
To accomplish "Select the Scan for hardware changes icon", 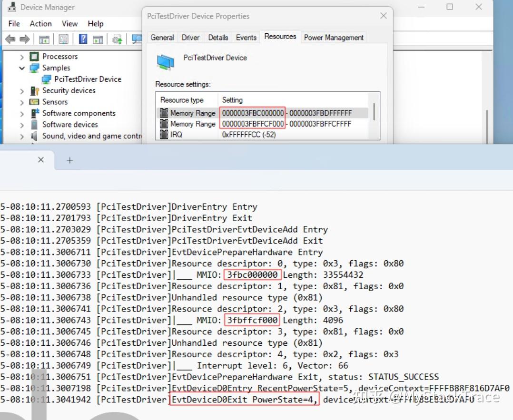I will point(136,39).
